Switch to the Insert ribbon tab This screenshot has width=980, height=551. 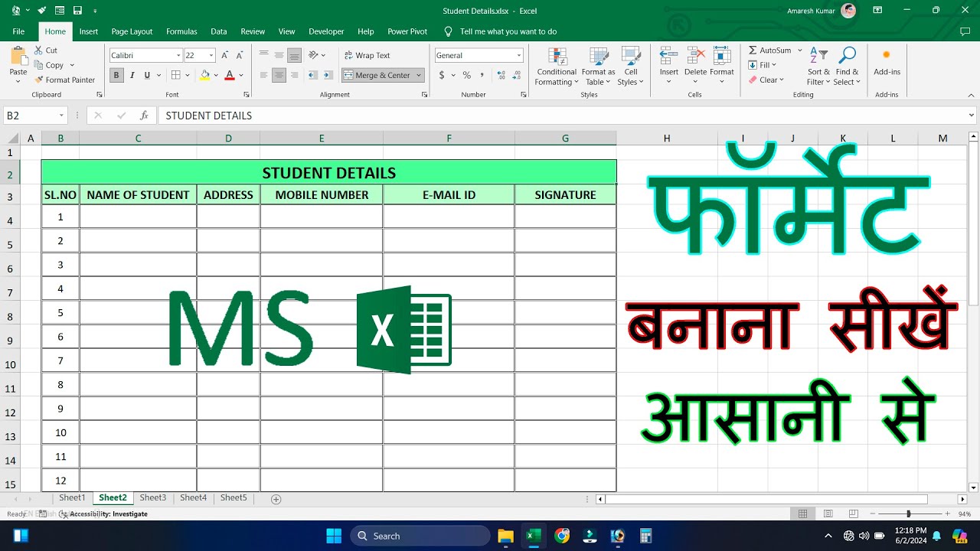89,31
